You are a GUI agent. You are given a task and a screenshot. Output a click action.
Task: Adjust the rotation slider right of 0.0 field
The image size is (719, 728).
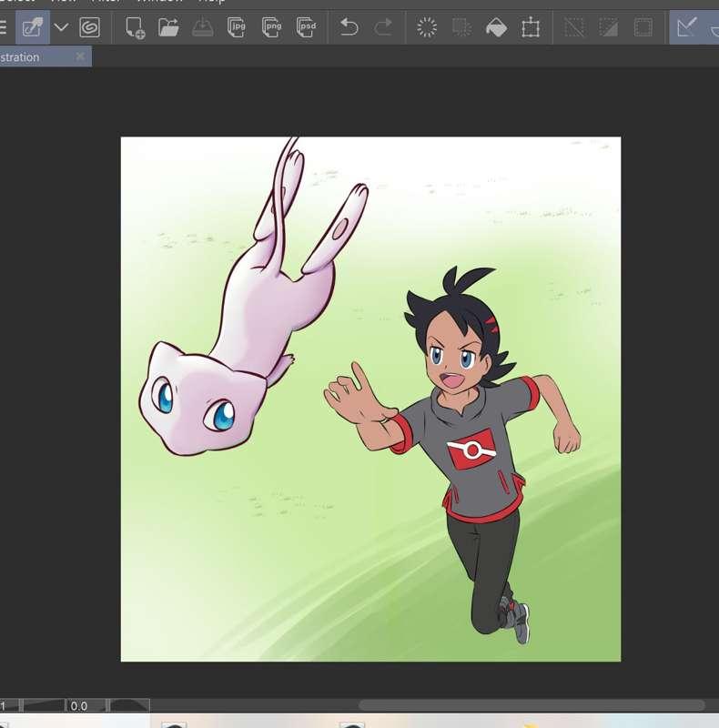[x=129, y=706]
